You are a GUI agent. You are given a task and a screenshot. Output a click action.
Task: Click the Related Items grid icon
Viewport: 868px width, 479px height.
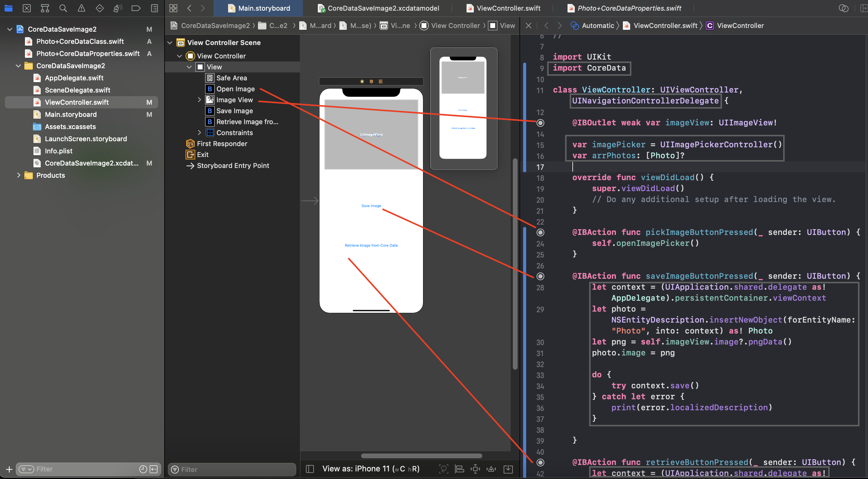(x=173, y=8)
